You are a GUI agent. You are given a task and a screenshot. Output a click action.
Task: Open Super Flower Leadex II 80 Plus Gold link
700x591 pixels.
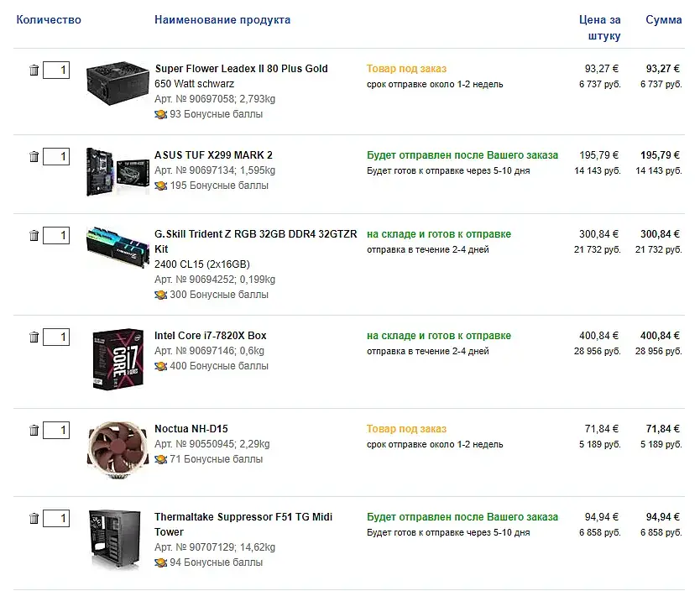[241, 69]
